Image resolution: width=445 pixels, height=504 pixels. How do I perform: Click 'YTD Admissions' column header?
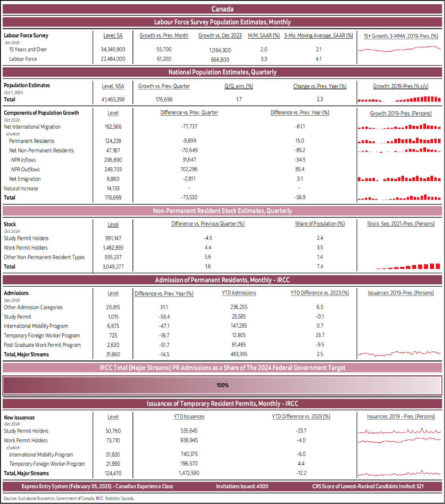point(239,293)
